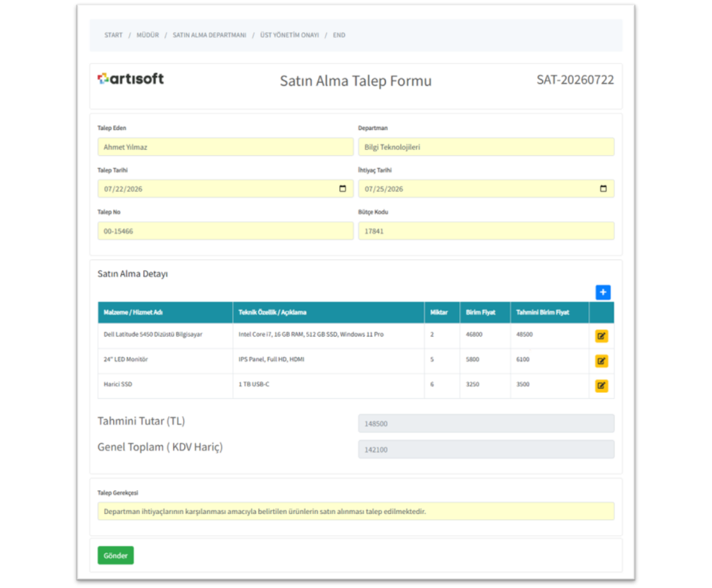Submit form with Gönder button

pos(115,555)
